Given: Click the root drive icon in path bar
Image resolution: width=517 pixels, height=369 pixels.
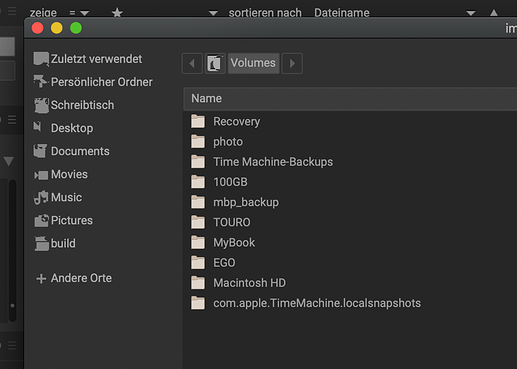Looking at the screenshot, I should tap(215, 63).
